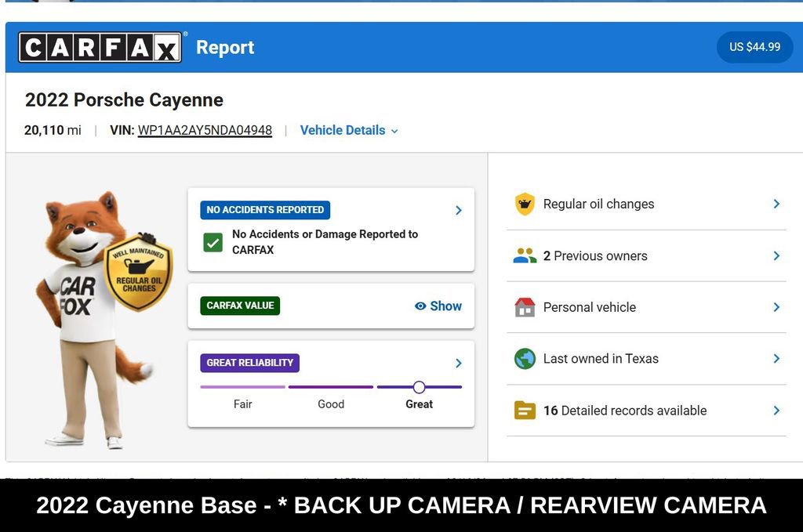Expand 16 Detailed records available row
Viewport: 803px width, 532px height.
[x=646, y=411]
